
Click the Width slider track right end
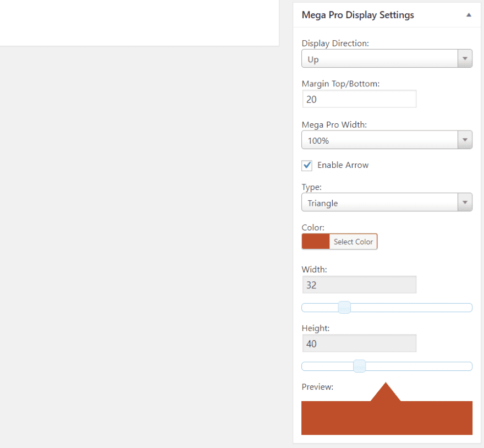point(469,308)
